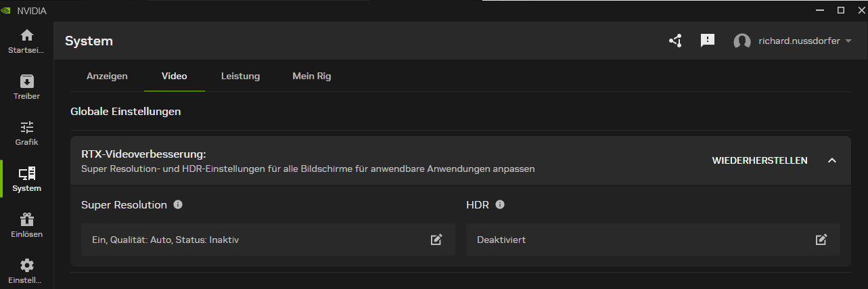
Task: Show info for HDR
Action: (x=500, y=204)
